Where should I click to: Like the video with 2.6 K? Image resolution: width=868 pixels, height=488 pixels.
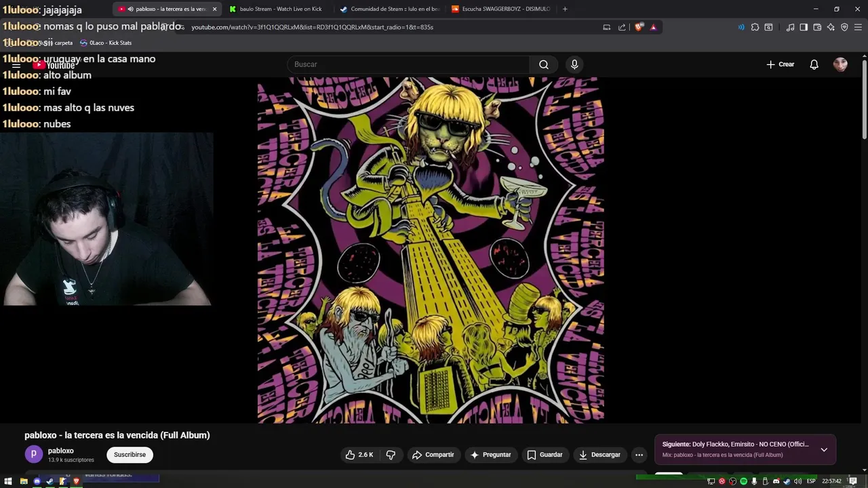[359, 455]
